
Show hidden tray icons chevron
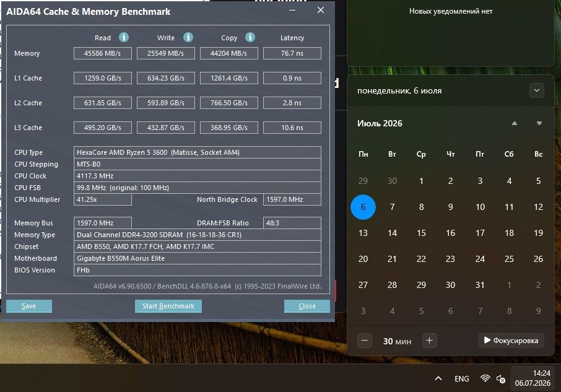438,378
